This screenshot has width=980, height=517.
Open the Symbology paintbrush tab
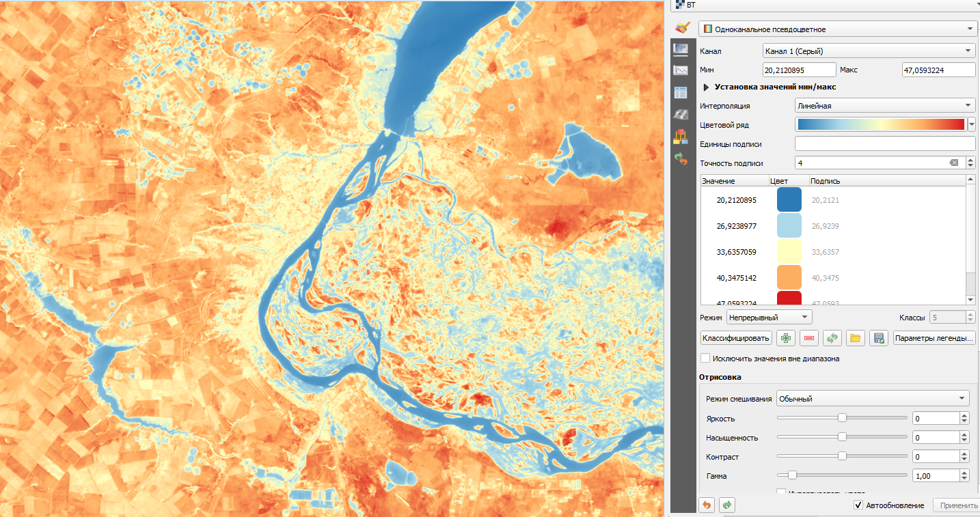(681, 28)
